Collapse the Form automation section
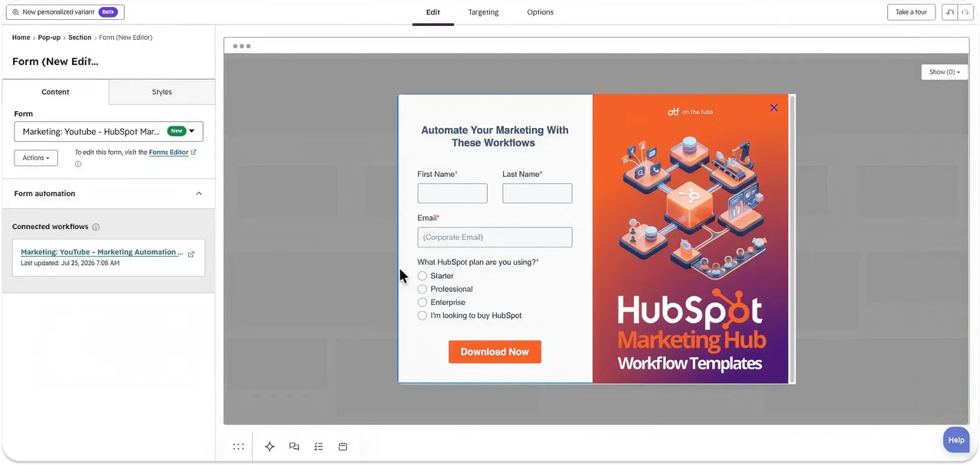The image size is (980, 465). pyautogui.click(x=199, y=194)
